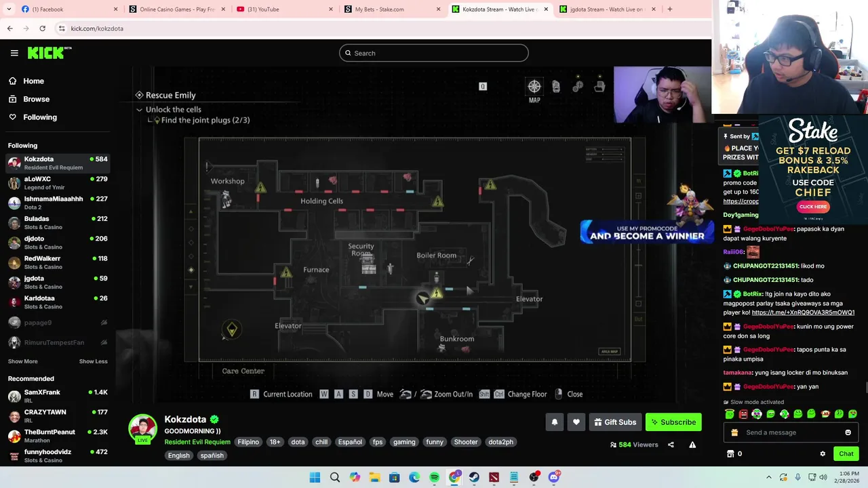Click the English language tag
This screenshot has height=488, width=868.
179,455
